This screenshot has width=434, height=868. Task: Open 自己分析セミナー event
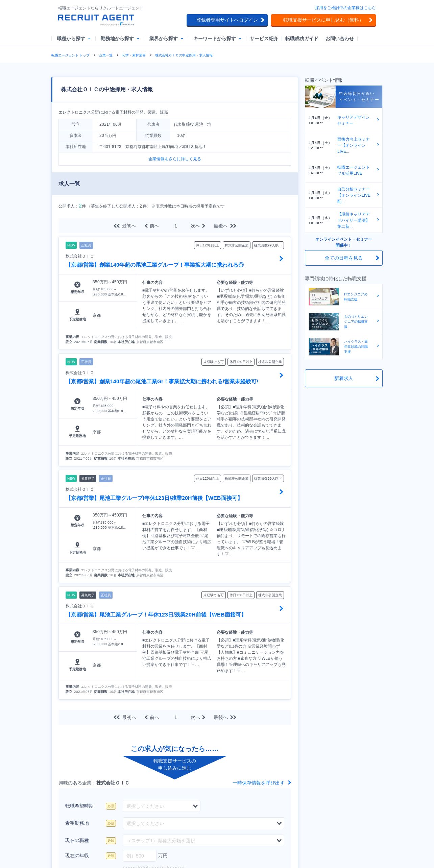[x=344, y=195]
